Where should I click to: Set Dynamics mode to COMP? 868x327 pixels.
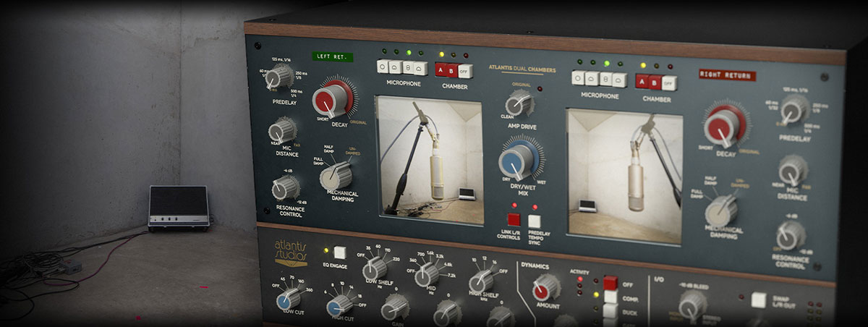pyautogui.click(x=610, y=297)
